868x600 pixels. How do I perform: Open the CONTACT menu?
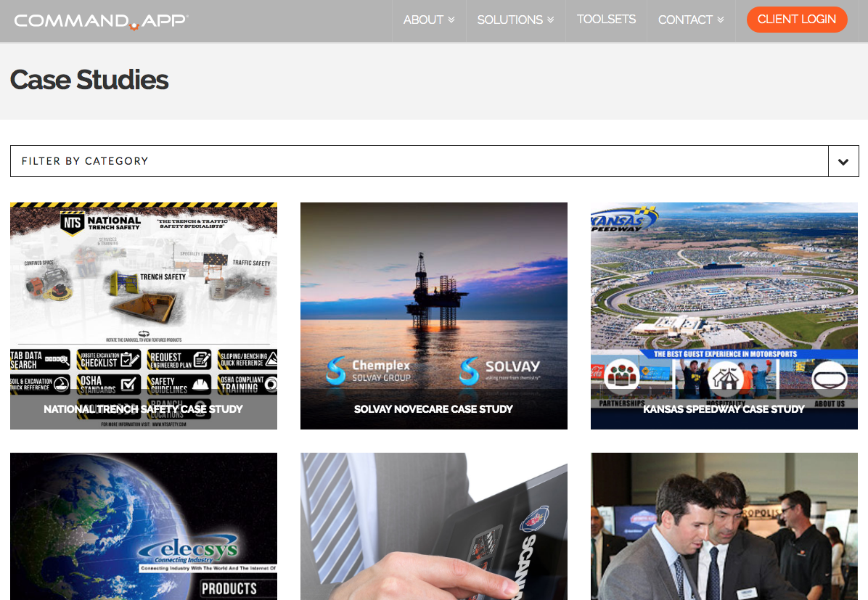pyautogui.click(x=690, y=20)
